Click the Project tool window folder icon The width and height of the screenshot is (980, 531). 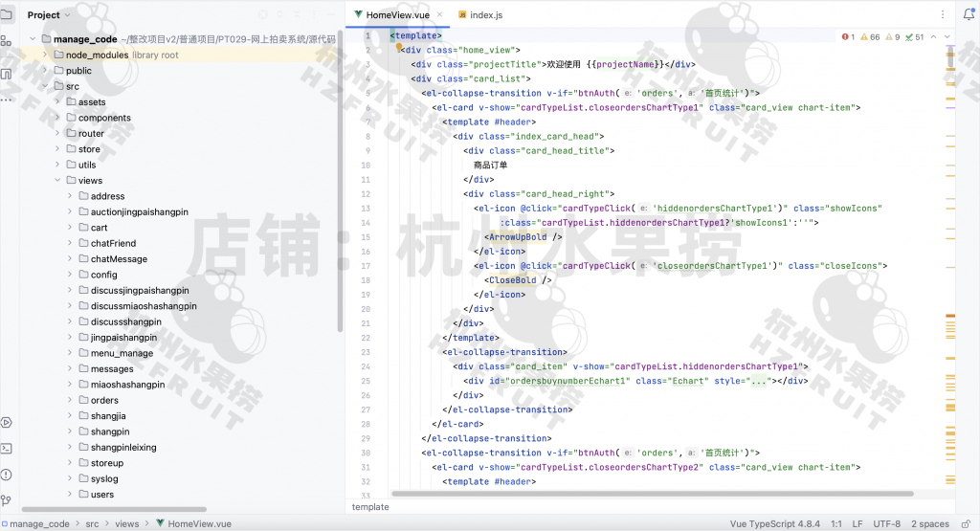pos(7,14)
